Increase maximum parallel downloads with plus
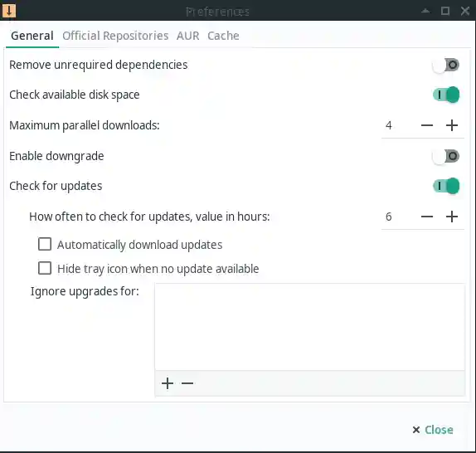This screenshot has width=476, height=453. pyautogui.click(x=452, y=125)
